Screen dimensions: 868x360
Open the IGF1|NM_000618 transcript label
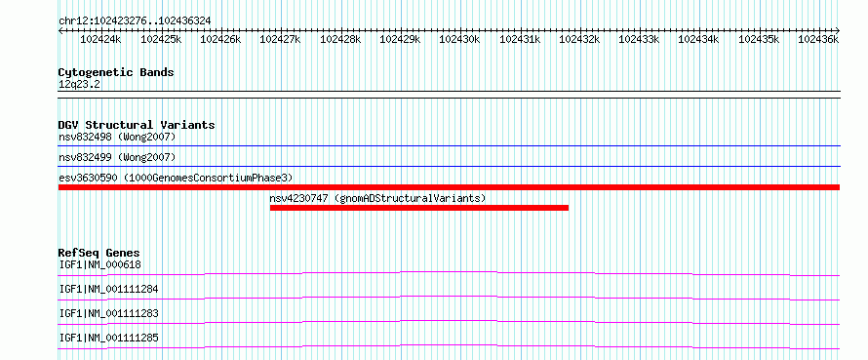[x=100, y=264]
